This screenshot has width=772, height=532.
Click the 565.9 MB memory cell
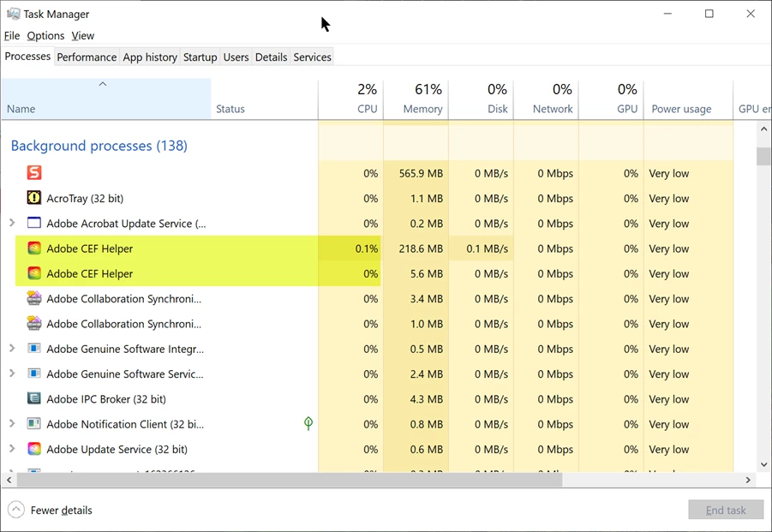click(x=416, y=173)
